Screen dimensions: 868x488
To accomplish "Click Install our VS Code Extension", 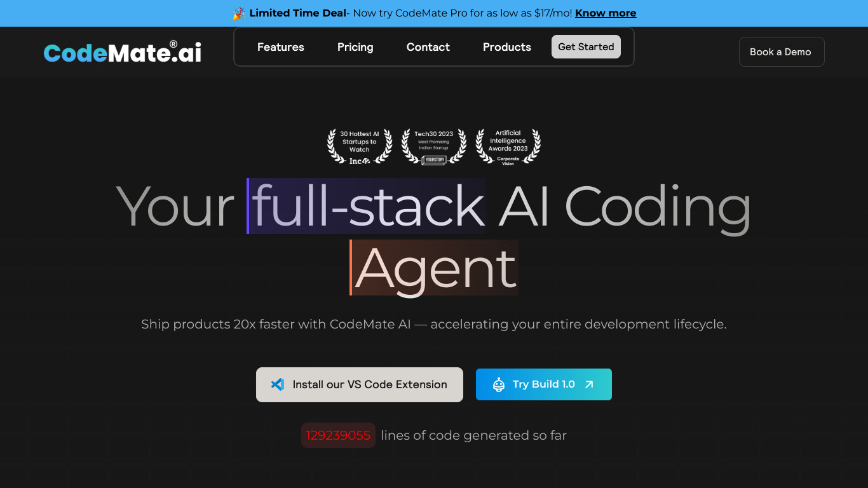I will pyautogui.click(x=360, y=384).
